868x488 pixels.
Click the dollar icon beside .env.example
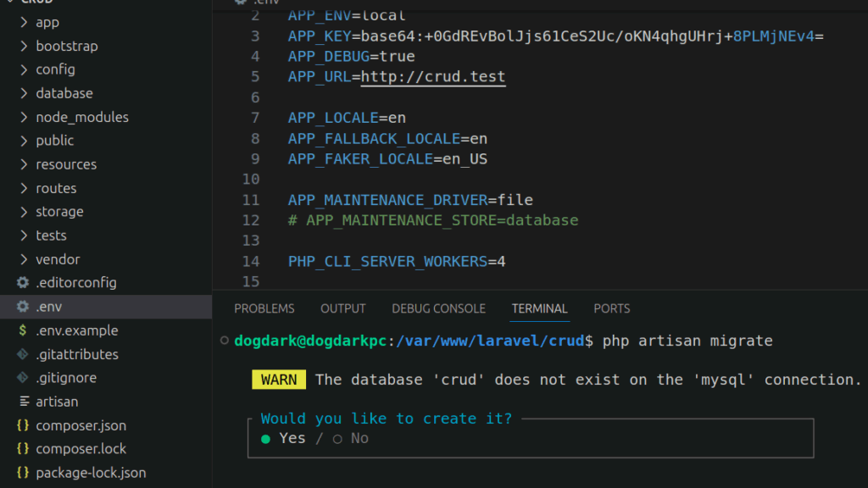[x=23, y=330]
